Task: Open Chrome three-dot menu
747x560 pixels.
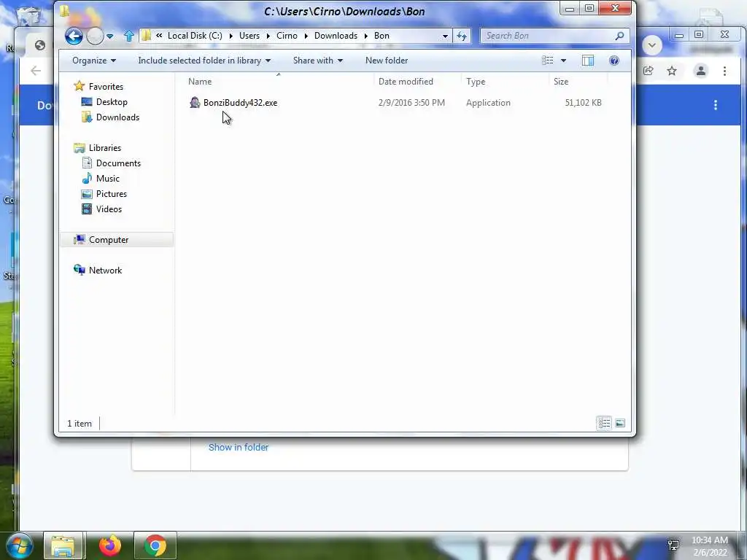Action: click(724, 71)
